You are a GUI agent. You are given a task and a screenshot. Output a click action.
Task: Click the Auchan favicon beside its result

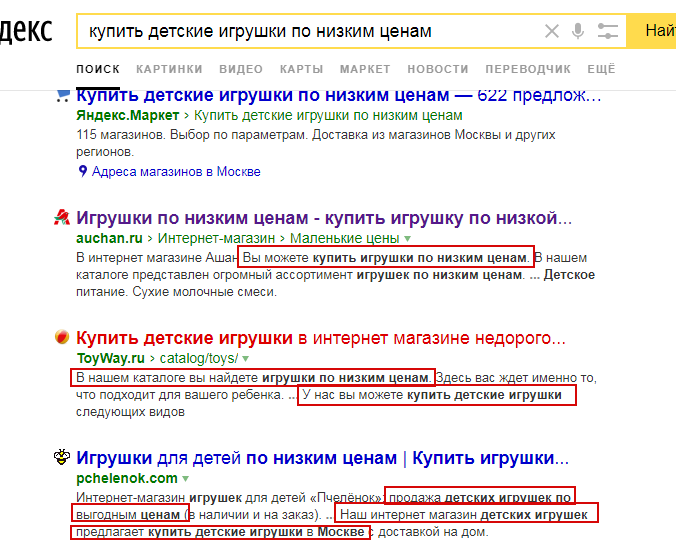(x=62, y=217)
